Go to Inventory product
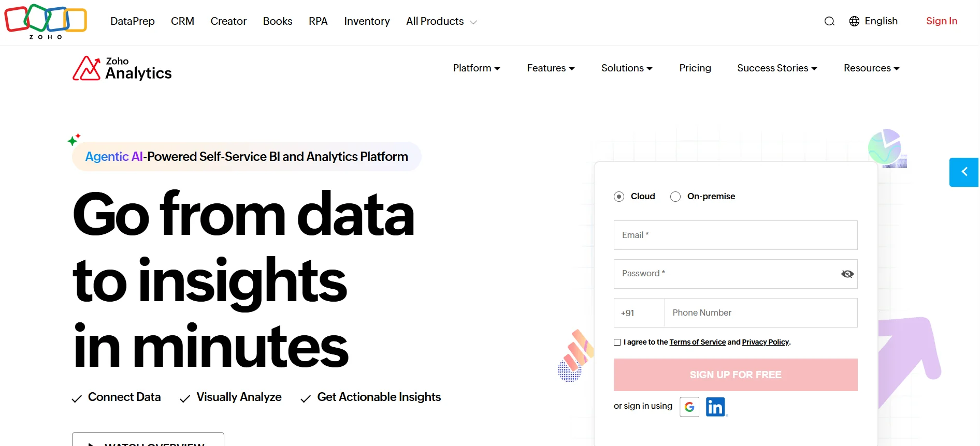Image resolution: width=980 pixels, height=446 pixels. pyautogui.click(x=367, y=21)
